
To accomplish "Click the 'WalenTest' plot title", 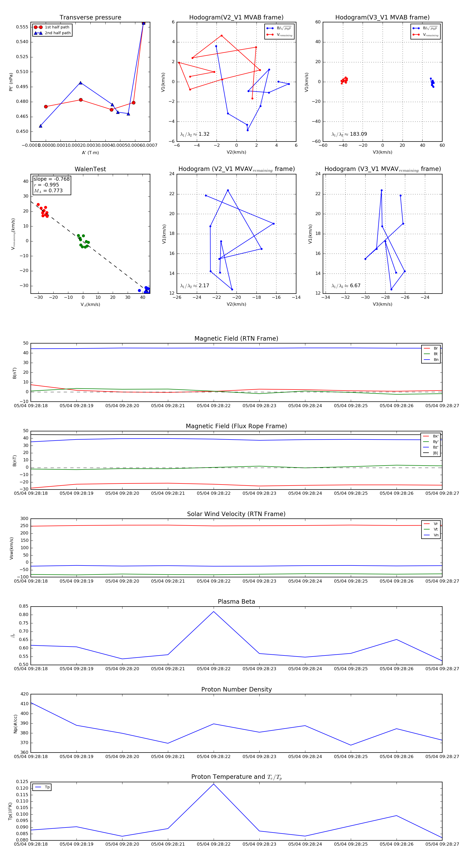I will point(90,169).
